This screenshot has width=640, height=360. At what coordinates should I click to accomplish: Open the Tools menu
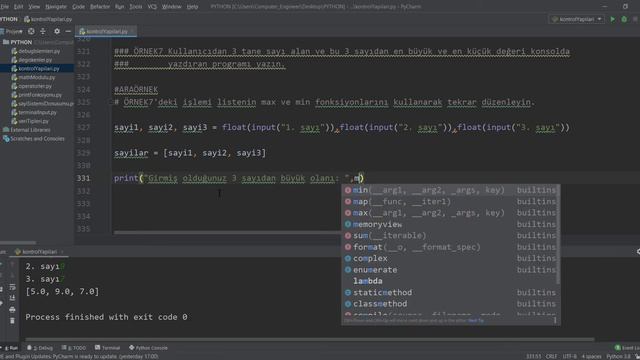click(x=136, y=7)
